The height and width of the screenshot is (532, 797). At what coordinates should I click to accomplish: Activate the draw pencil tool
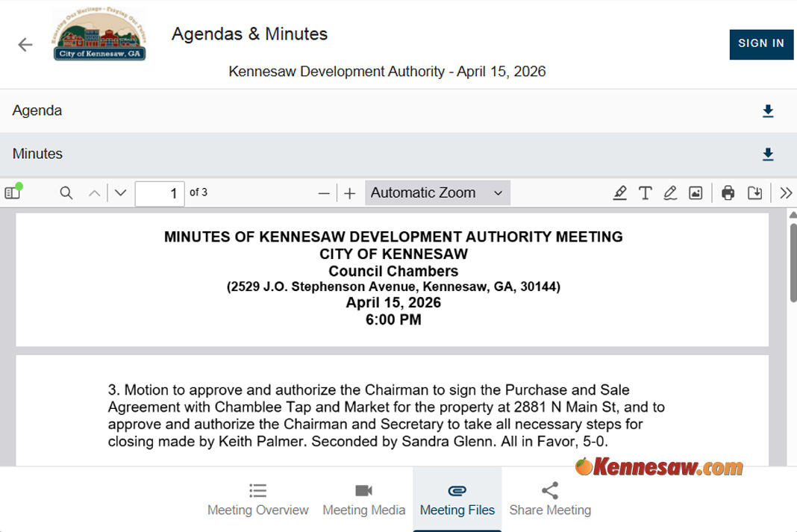[670, 193]
